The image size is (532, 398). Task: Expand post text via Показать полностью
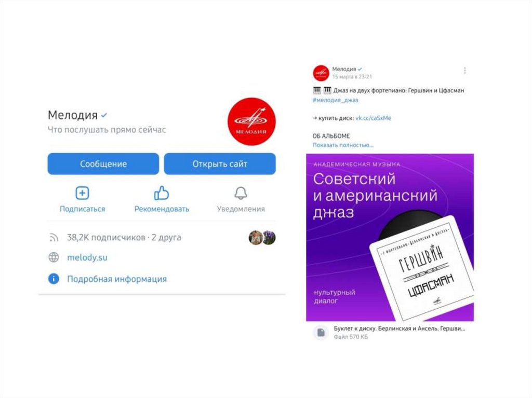[343, 145]
